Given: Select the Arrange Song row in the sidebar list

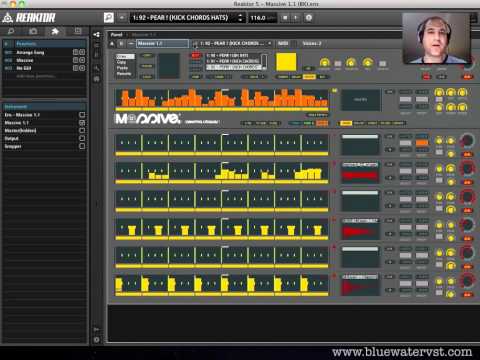Looking at the screenshot, I should (x=44, y=52).
